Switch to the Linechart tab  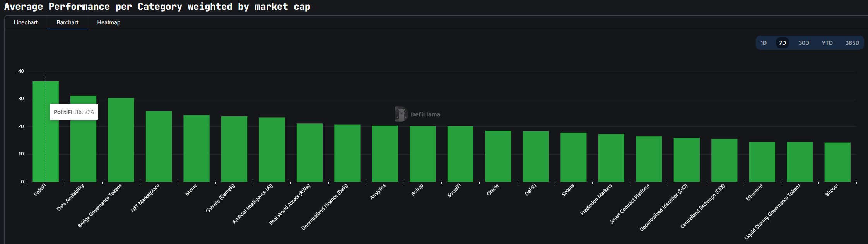(26, 22)
